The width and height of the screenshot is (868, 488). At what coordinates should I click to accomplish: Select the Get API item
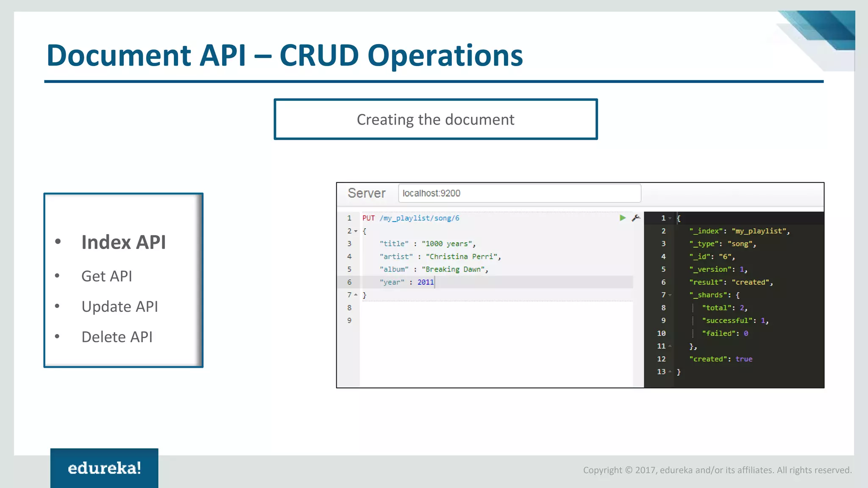[107, 276]
